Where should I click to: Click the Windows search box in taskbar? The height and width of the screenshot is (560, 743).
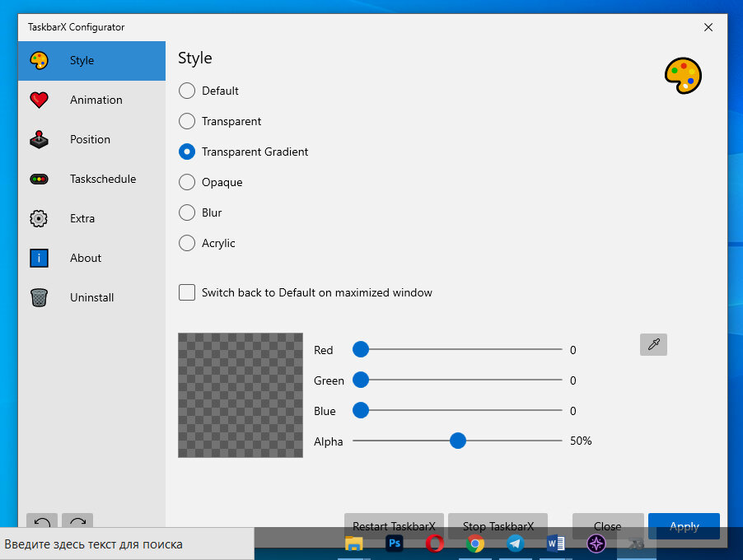pos(127,544)
